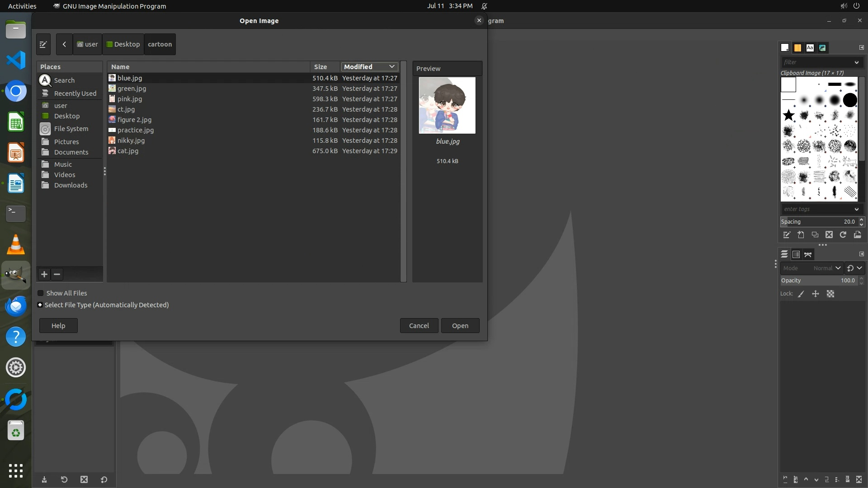Expand Select File Type section
The width and height of the screenshot is (868, 488).
(x=40, y=305)
